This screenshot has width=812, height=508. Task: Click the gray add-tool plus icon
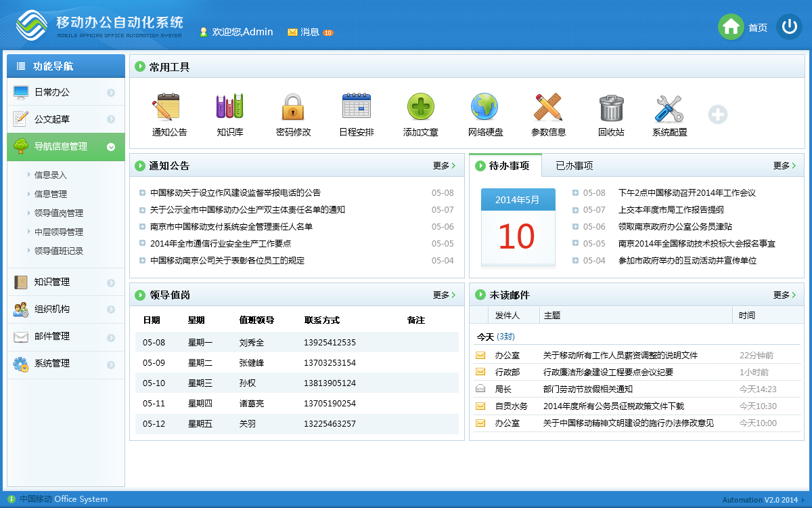coord(717,114)
